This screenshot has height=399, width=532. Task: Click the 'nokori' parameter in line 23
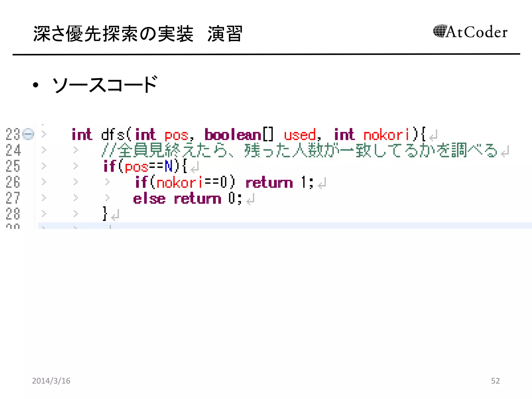click(387, 135)
